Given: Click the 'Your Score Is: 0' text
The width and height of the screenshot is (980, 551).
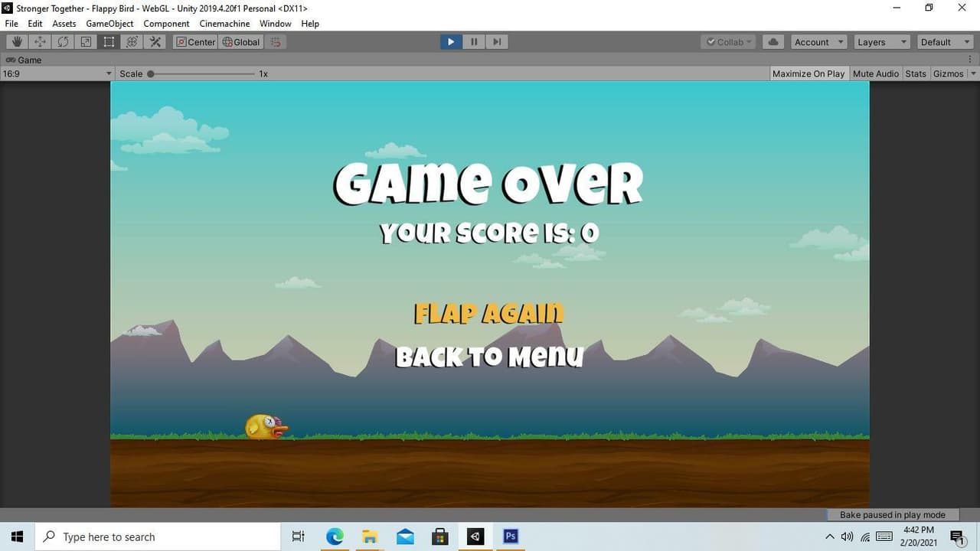Looking at the screenshot, I should tap(489, 233).
